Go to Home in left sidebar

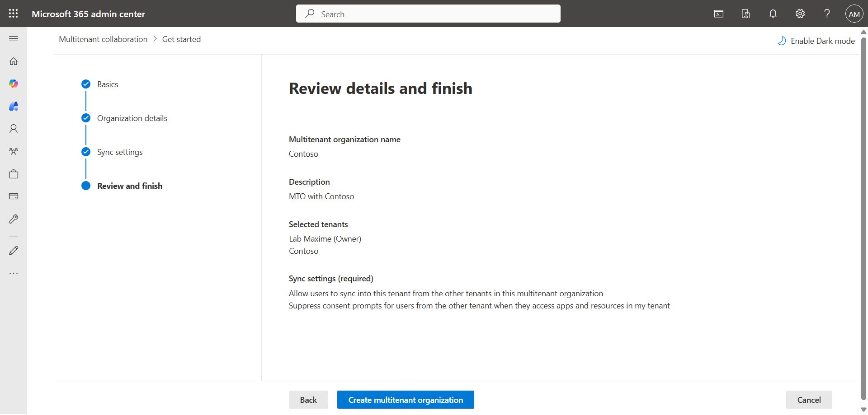tap(14, 61)
